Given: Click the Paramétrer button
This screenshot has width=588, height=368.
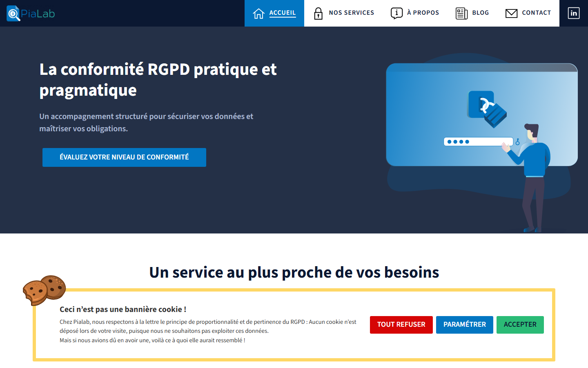Looking at the screenshot, I should point(465,325).
